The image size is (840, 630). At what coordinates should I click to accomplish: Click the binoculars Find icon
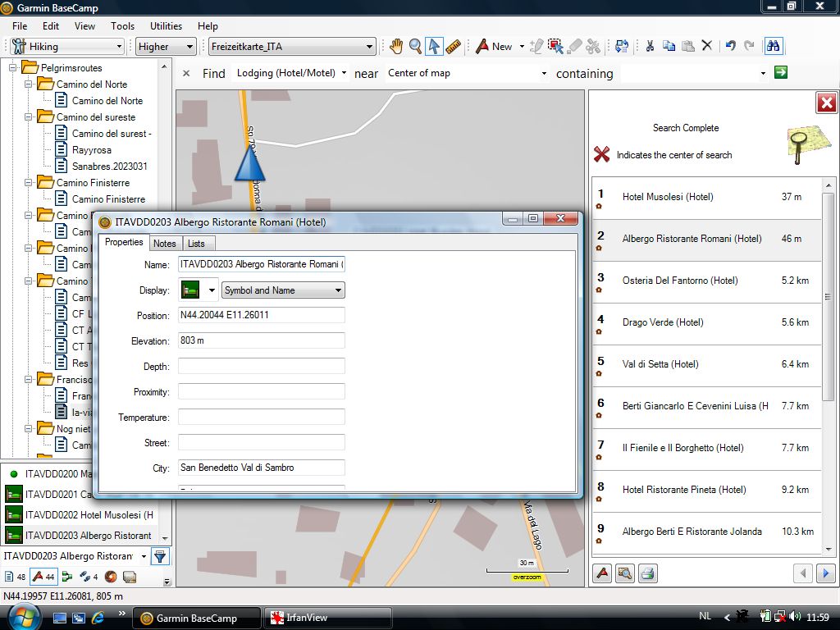click(x=773, y=46)
